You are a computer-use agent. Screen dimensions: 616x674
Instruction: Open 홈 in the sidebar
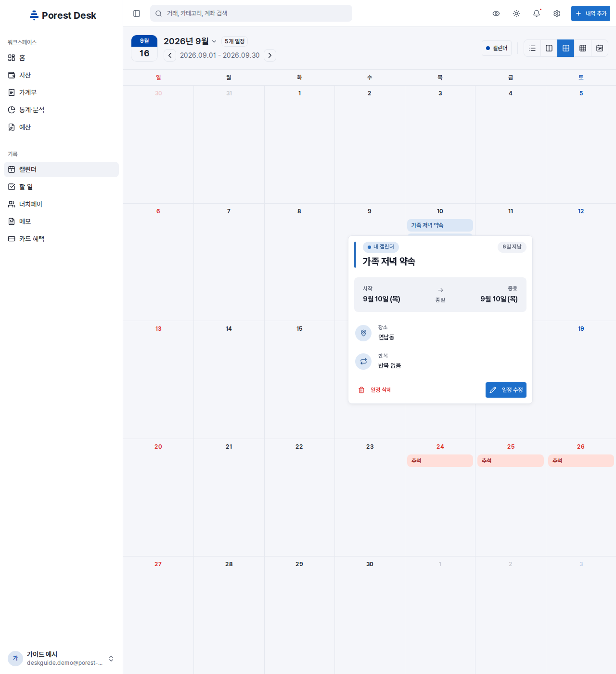pyautogui.click(x=61, y=58)
